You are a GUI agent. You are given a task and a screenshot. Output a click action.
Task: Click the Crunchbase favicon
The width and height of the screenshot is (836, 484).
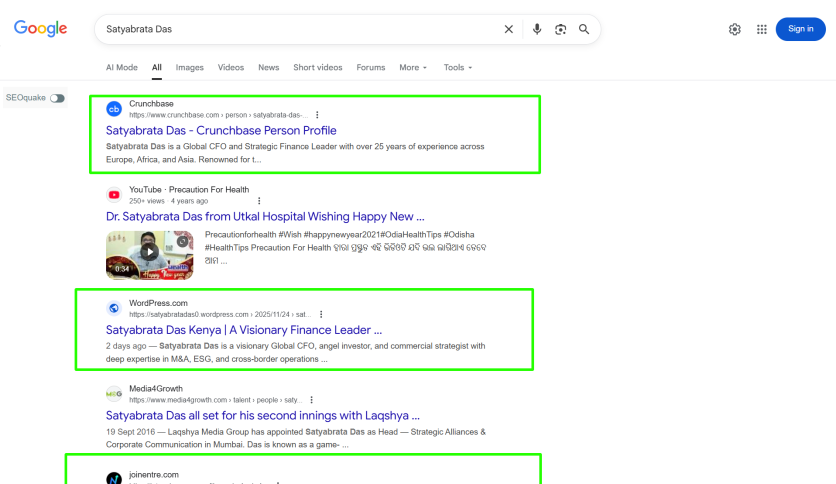point(114,109)
